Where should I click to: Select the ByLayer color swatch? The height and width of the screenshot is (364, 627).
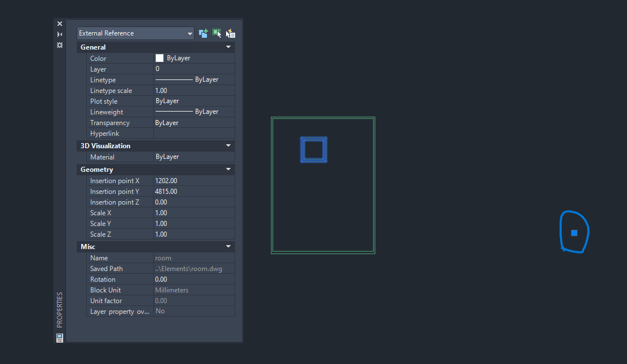(158, 57)
